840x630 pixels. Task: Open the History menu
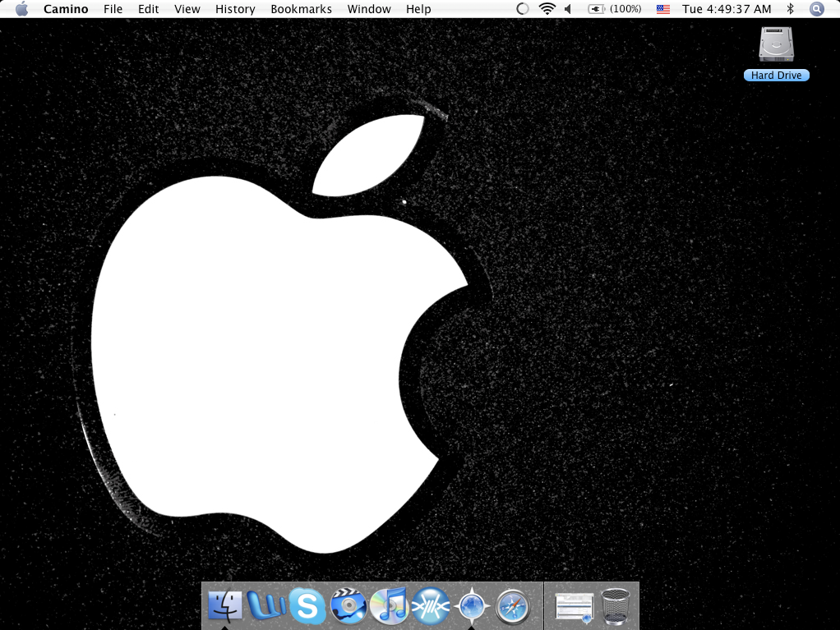(x=235, y=9)
